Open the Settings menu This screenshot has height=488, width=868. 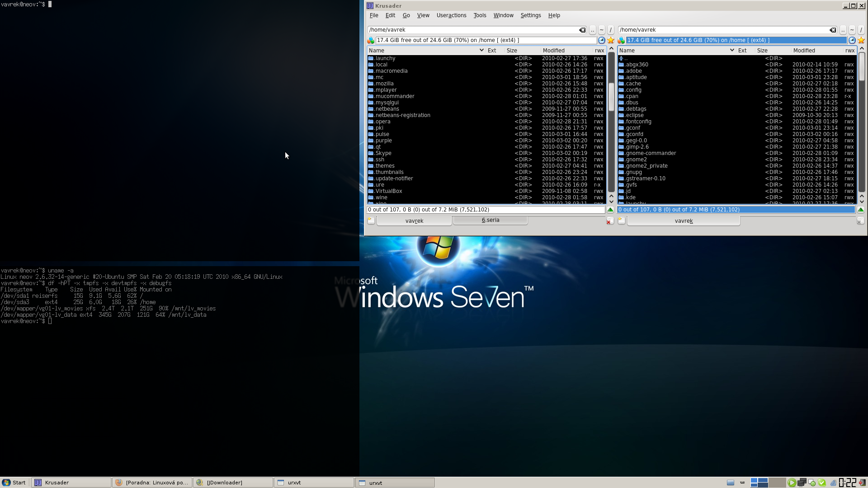coord(531,15)
